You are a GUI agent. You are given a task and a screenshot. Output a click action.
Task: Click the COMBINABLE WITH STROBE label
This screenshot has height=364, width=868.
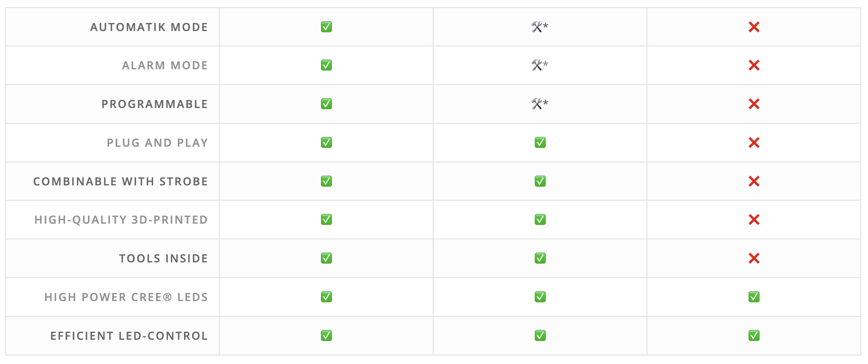(121, 182)
